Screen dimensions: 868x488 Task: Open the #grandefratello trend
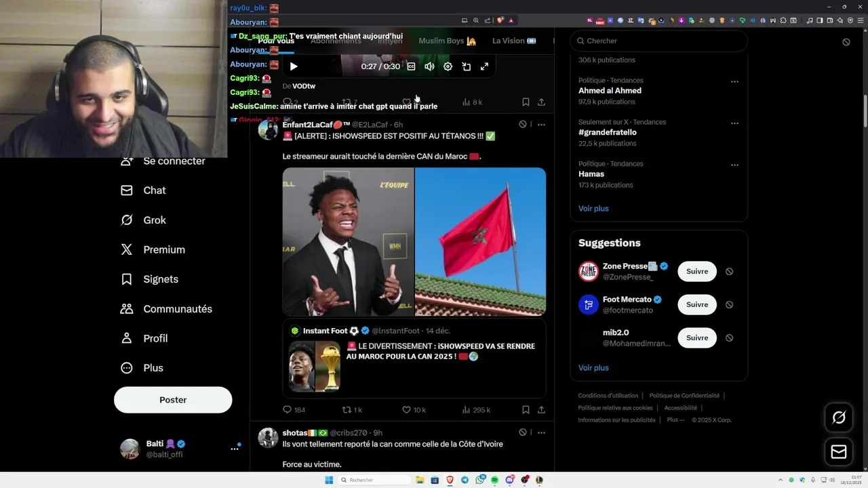(608, 132)
